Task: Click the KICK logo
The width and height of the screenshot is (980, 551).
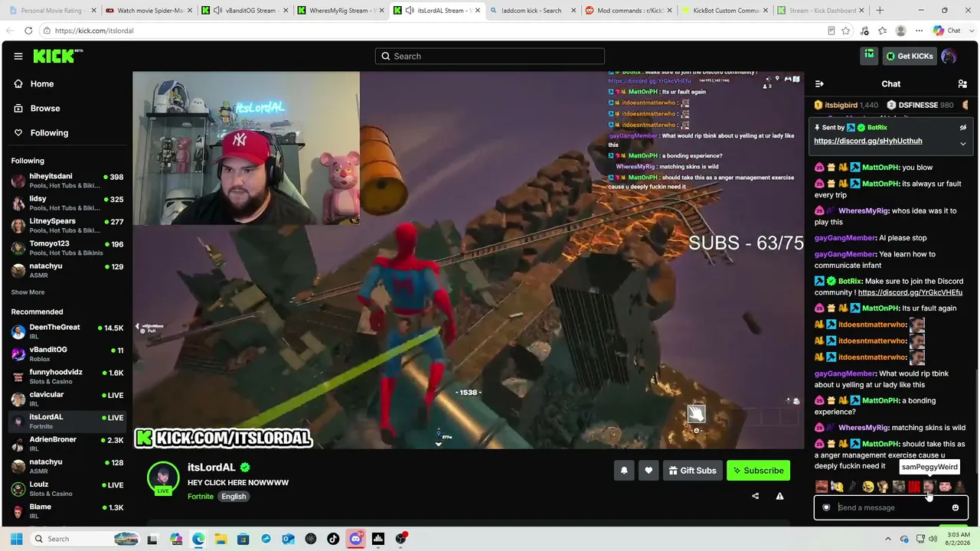Action: (x=57, y=56)
